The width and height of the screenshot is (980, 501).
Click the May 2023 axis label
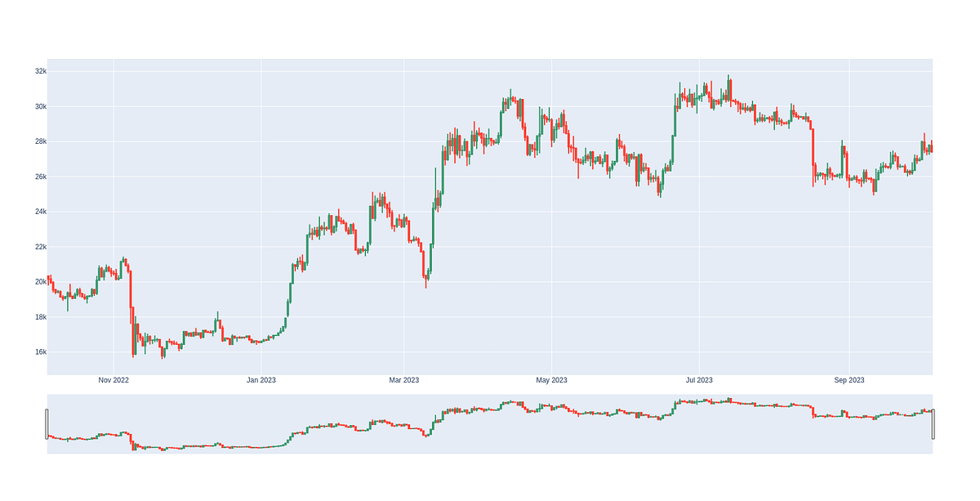click(x=553, y=380)
